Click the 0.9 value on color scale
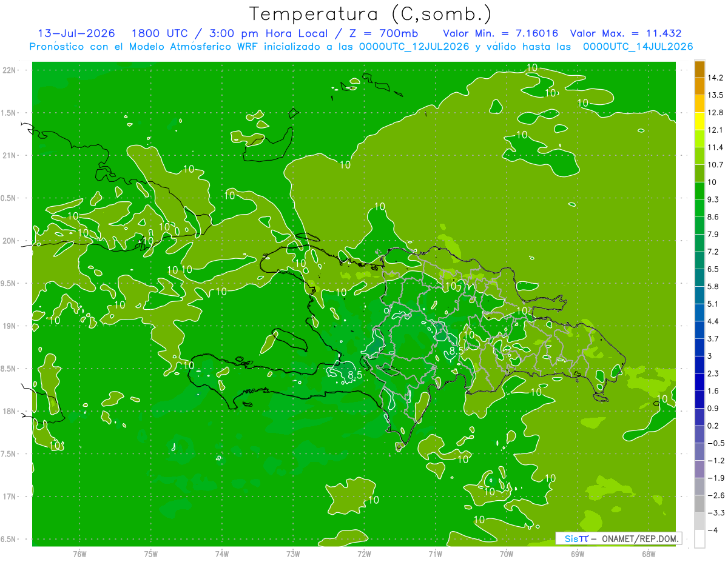The height and width of the screenshot is (562, 728). (x=712, y=409)
